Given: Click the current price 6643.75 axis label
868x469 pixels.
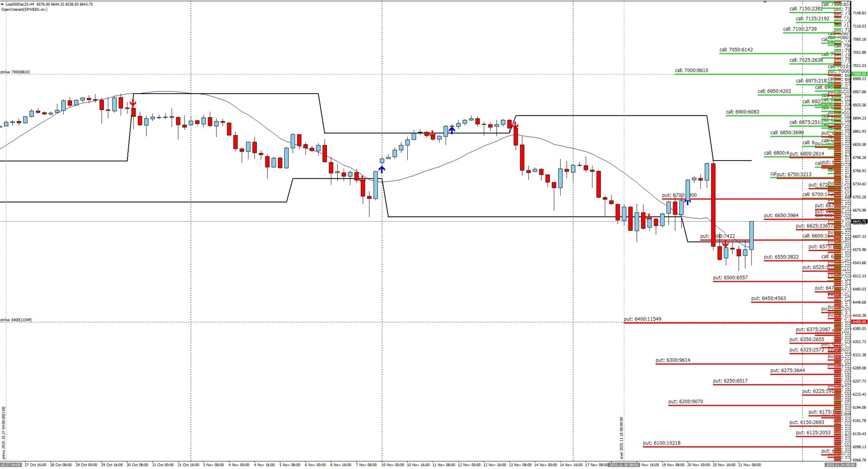Looking at the screenshot, I should click(x=859, y=222).
